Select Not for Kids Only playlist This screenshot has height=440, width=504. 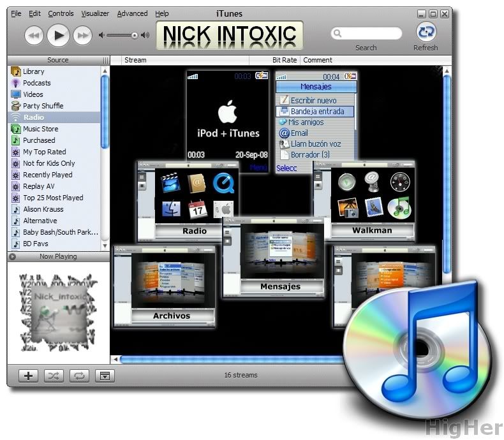[54, 163]
